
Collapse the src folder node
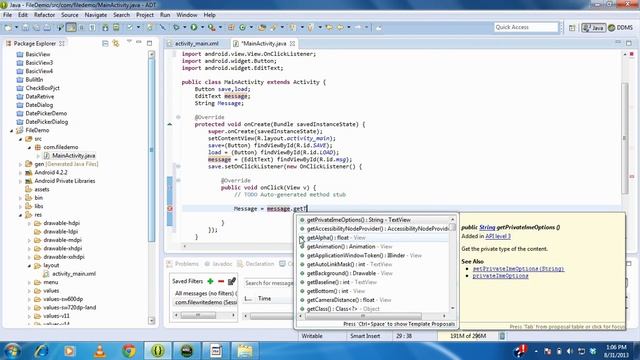point(20,139)
